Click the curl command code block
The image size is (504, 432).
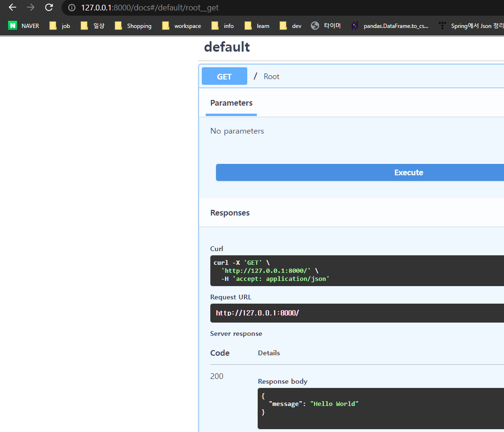[x=357, y=270]
